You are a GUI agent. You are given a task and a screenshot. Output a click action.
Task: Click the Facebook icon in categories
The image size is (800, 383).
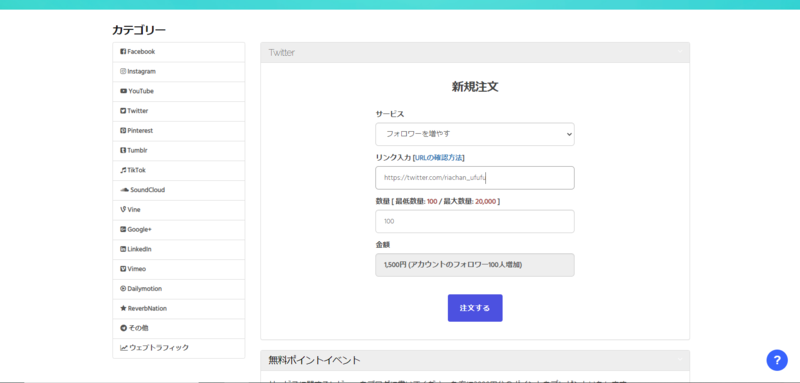coord(123,52)
